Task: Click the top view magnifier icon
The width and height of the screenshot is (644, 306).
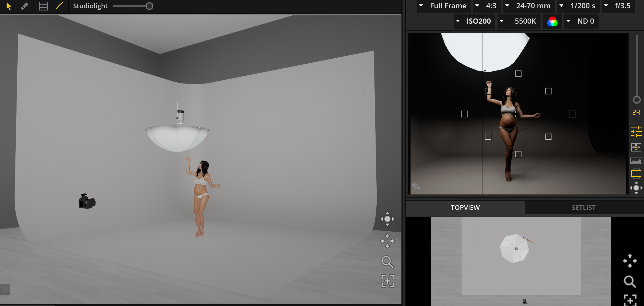Action: click(629, 281)
